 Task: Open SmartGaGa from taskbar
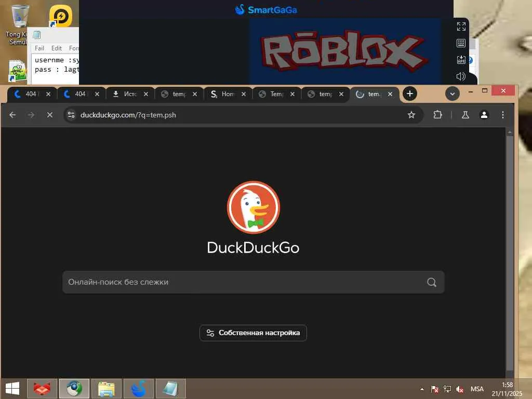tap(138, 389)
